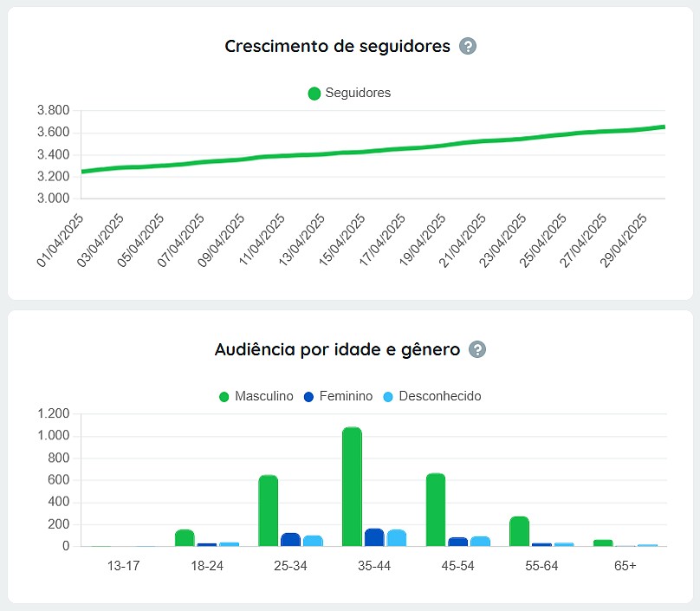Select the Masculino bar for 35-44
Screen dimensions: 700x611
click(x=353, y=486)
